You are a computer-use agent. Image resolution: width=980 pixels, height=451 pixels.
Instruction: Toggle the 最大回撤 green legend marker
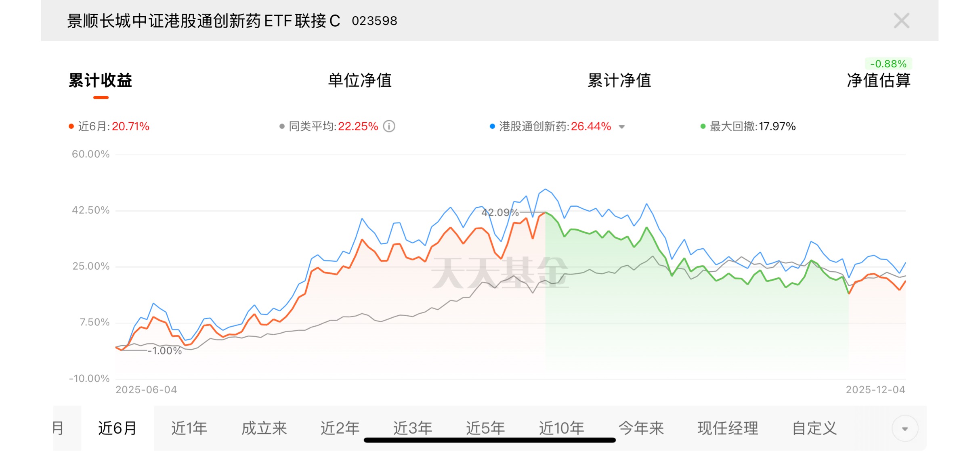tap(703, 126)
